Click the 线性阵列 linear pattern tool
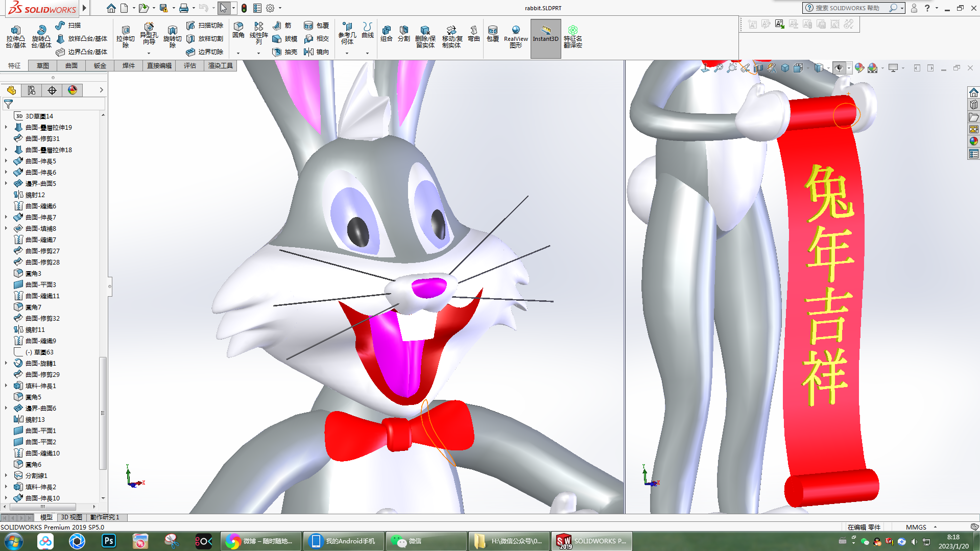This screenshot has width=980, height=551. 258,33
